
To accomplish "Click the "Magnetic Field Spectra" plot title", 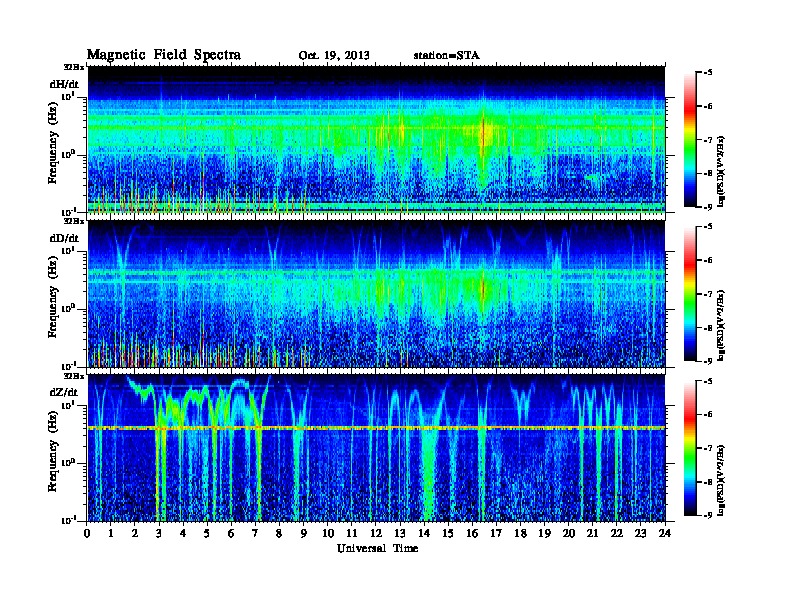I will [164, 55].
